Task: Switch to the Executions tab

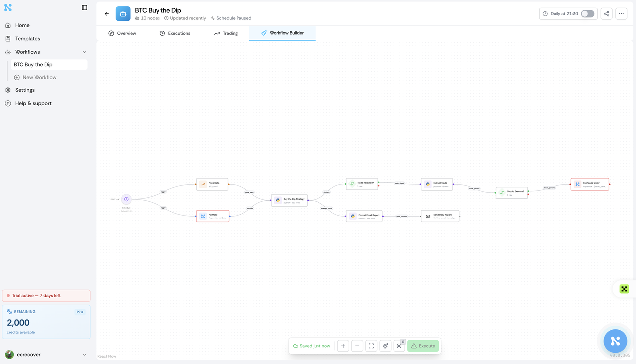Action: (175, 33)
